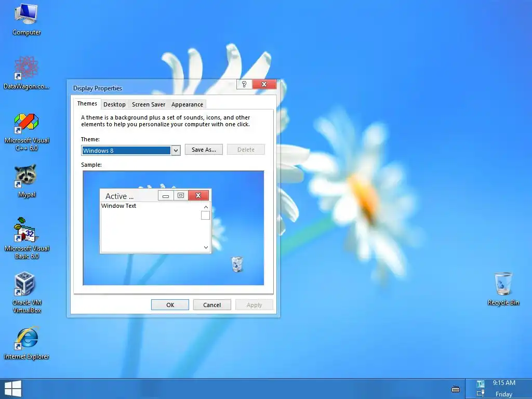Click the sample scrollbar up arrow
This screenshot has height=399, width=532.
coord(206,207)
